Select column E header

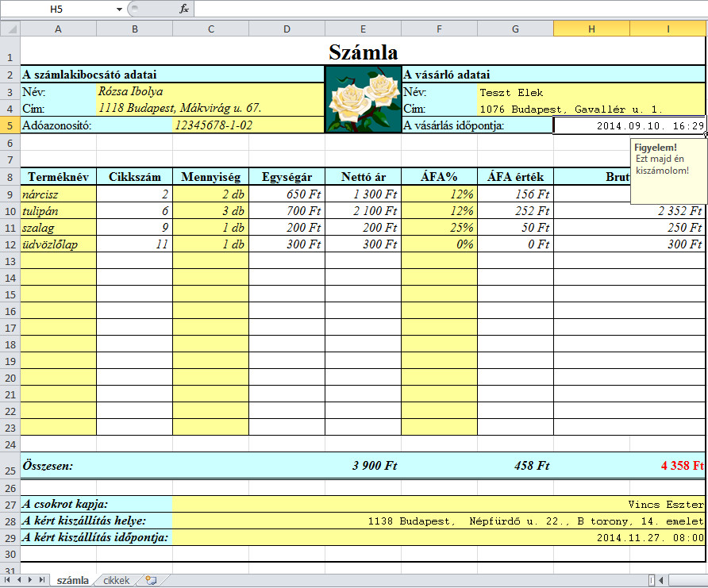point(363,29)
